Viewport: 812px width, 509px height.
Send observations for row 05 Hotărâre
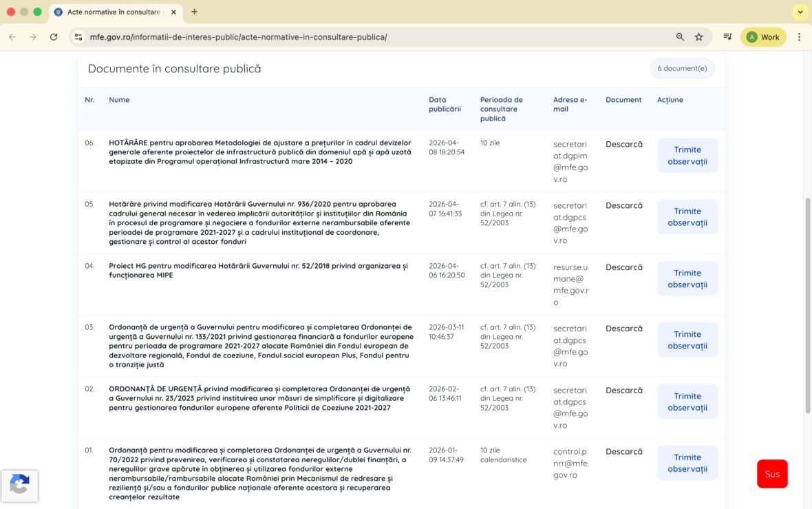click(687, 217)
